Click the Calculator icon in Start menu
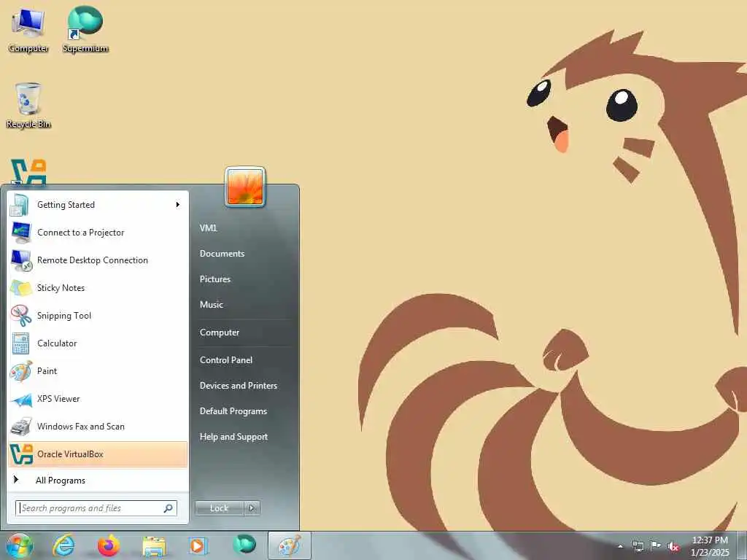 (x=20, y=343)
